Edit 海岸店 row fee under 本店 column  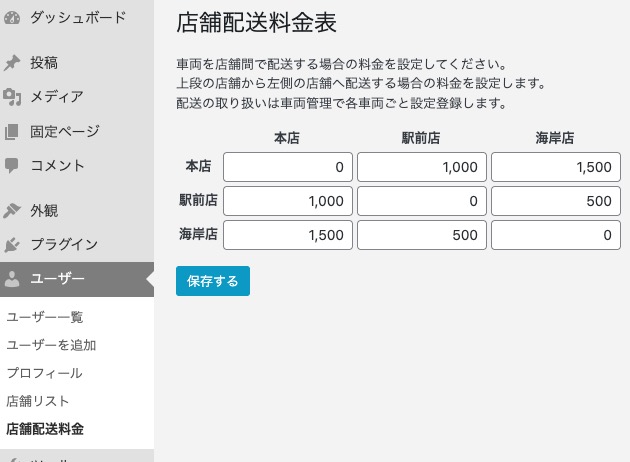[288, 235]
